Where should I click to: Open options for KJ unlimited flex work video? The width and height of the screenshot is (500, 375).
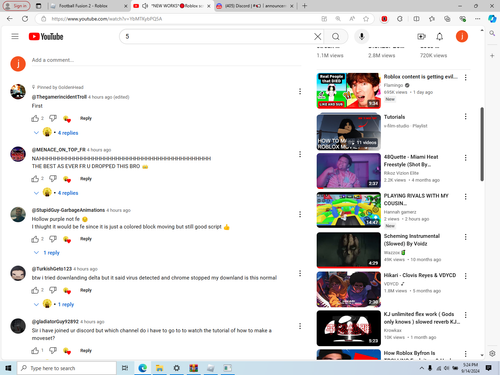click(466, 315)
